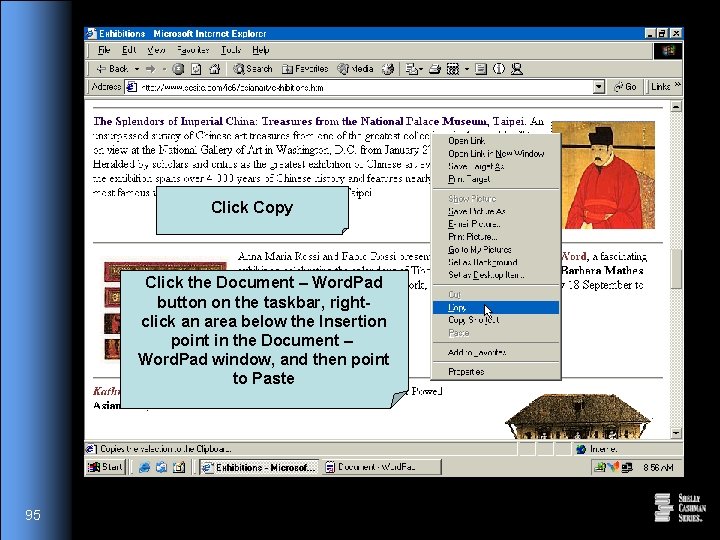Viewport: 720px width, 540px height.
Task: Choose Go to My Pictures
Action: point(496,250)
